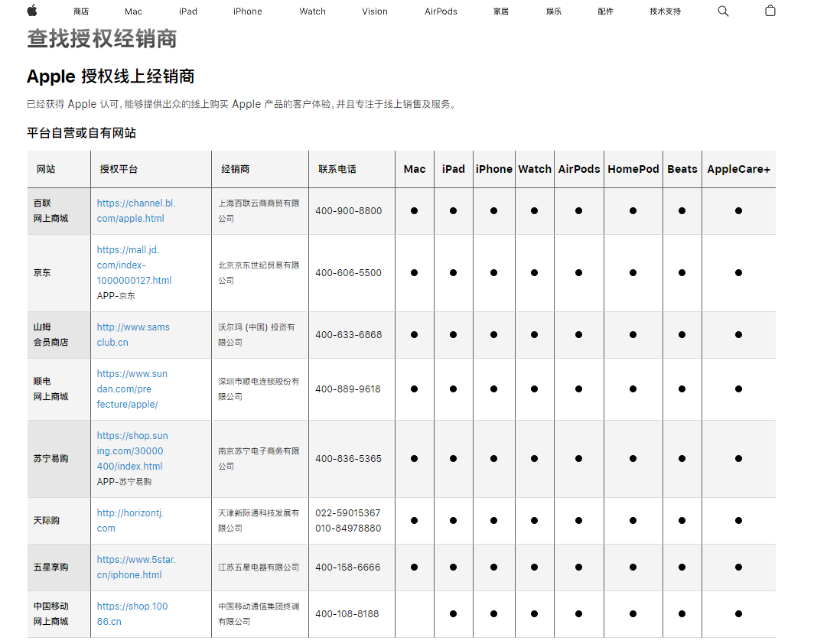
Task: Open the 百联 channel.bl.com authorized link
Action: (x=135, y=211)
